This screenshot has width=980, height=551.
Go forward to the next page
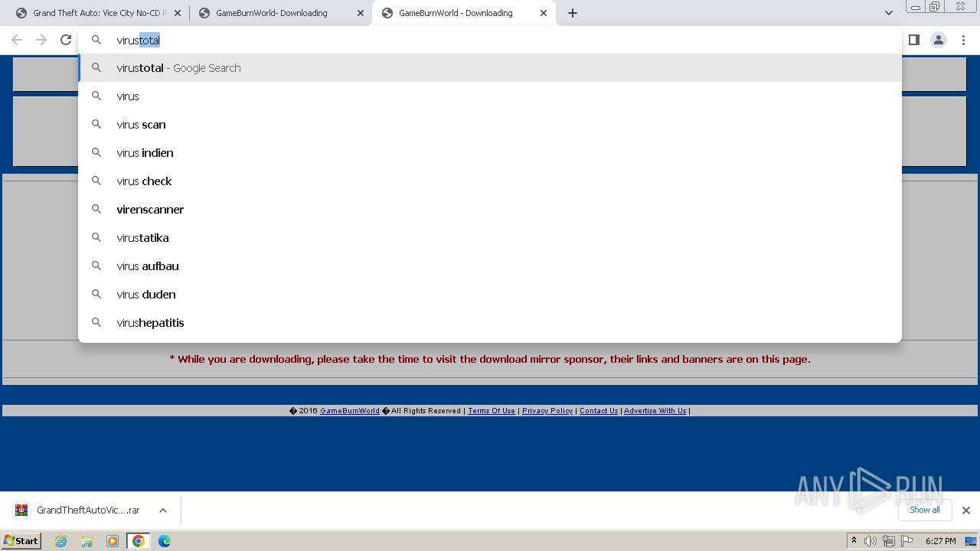point(41,40)
